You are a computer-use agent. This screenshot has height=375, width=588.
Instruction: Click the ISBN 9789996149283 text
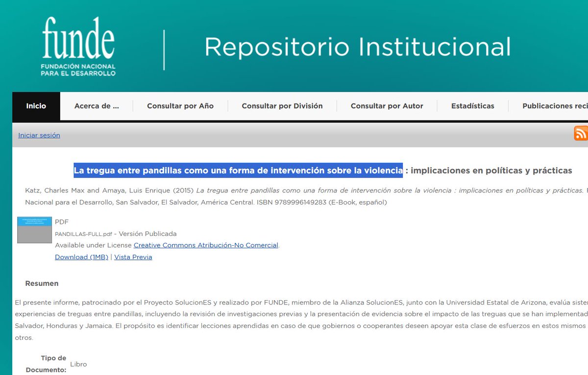[292, 202]
